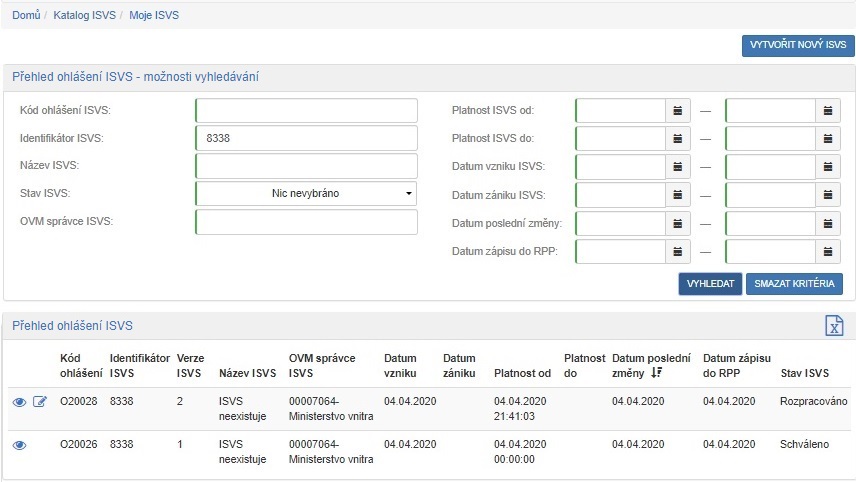This screenshot has width=856, height=482.
Task: Open calendar for second Datum zápisu do RPP date
Action: [x=828, y=251]
